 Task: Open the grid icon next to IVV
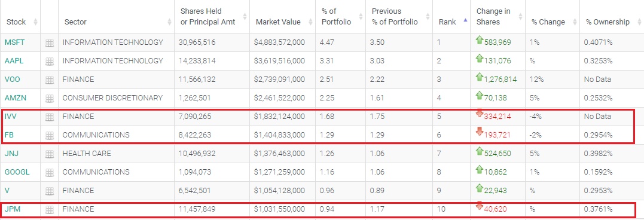(x=49, y=117)
